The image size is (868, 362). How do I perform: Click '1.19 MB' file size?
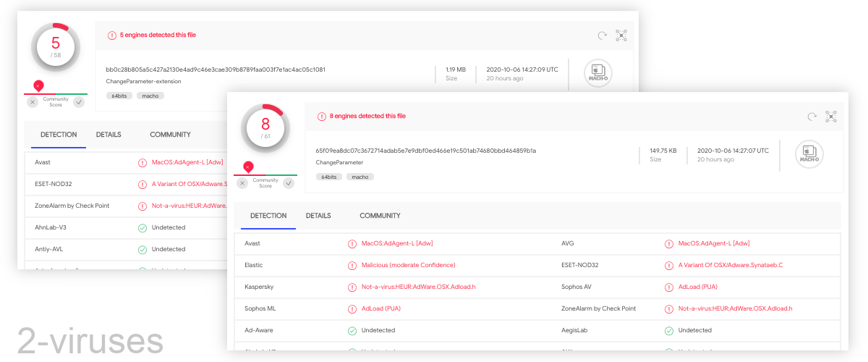point(456,70)
